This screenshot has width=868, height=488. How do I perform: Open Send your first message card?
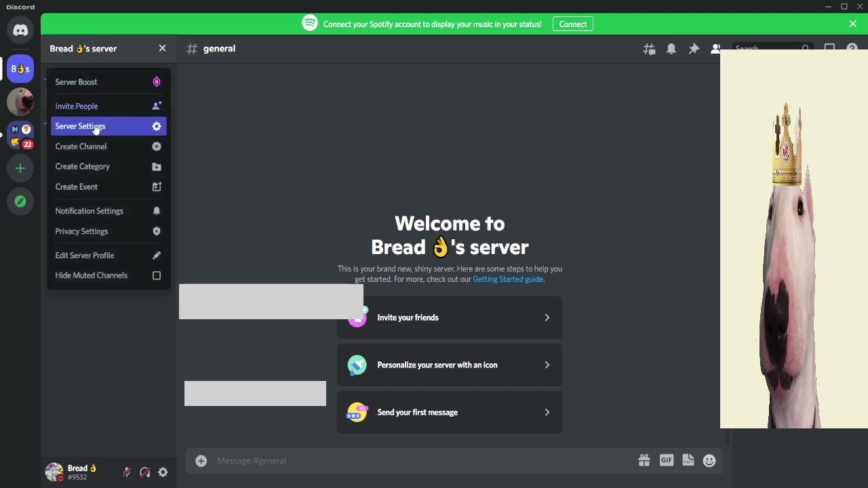(x=450, y=412)
